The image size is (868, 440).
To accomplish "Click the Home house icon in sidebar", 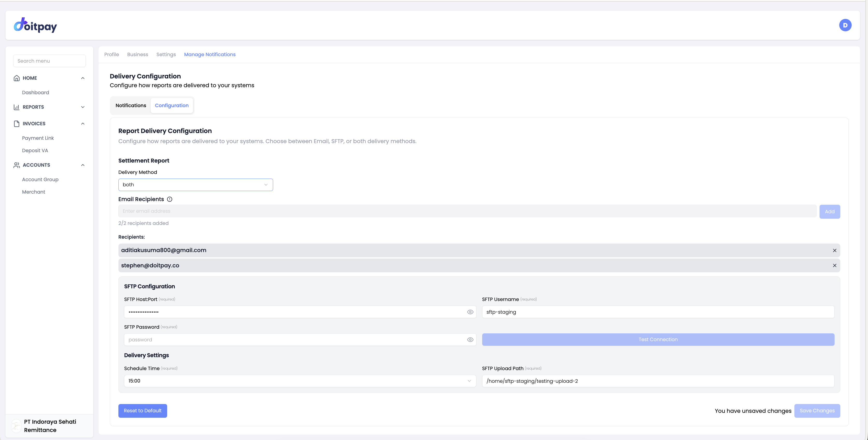I will 17,78.
